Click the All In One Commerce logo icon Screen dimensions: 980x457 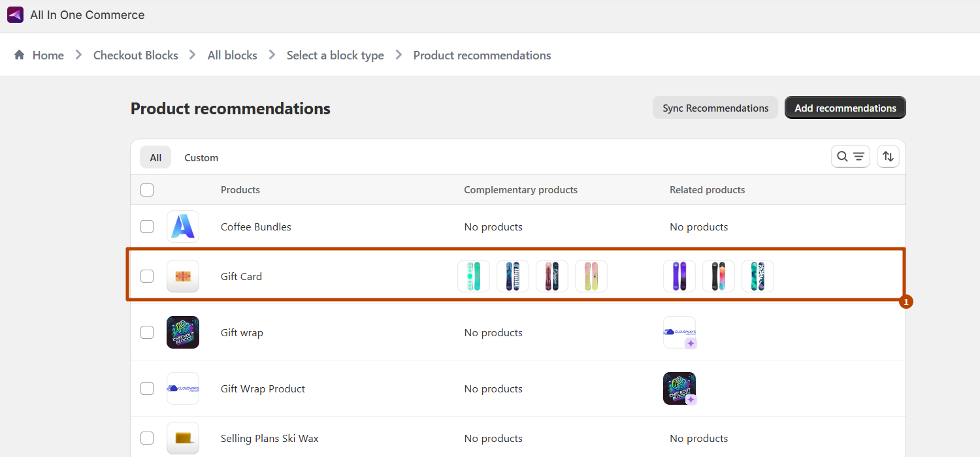click(15, 15)
